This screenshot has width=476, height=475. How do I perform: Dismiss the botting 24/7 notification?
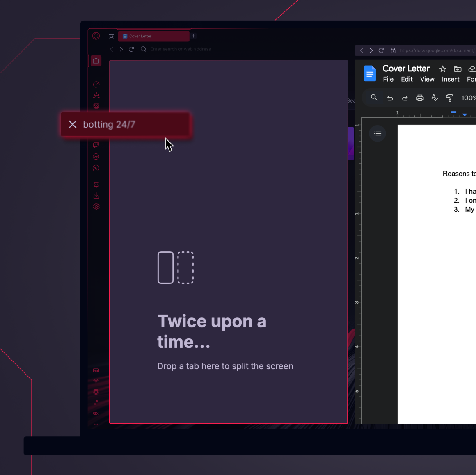(73, 124)
